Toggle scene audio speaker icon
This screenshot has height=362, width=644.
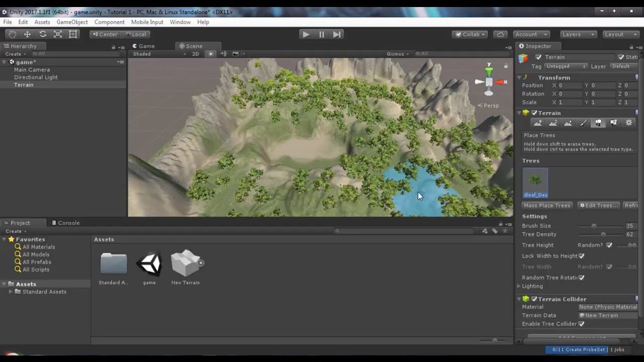tap(223, 54)
